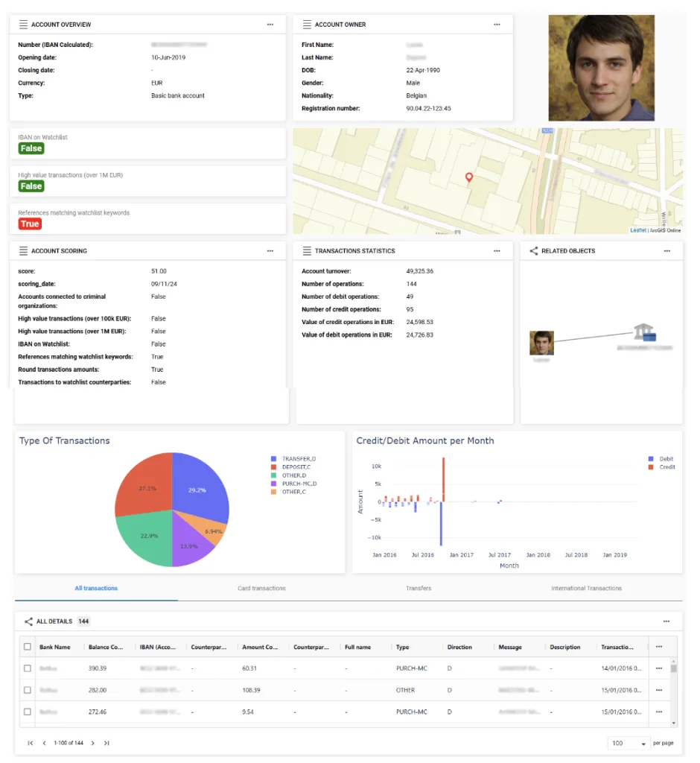This screenshot has width=700, height=763.
Task: Toggle Credit series in monthly chart legend
Action: 661,467
